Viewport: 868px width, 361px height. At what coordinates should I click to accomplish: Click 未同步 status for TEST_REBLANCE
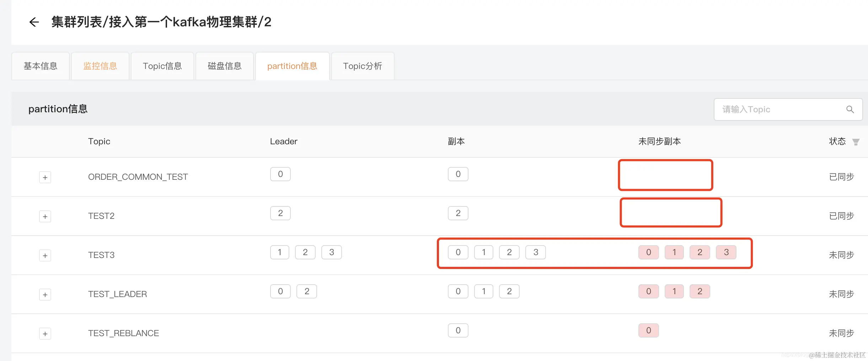(841, 333)
